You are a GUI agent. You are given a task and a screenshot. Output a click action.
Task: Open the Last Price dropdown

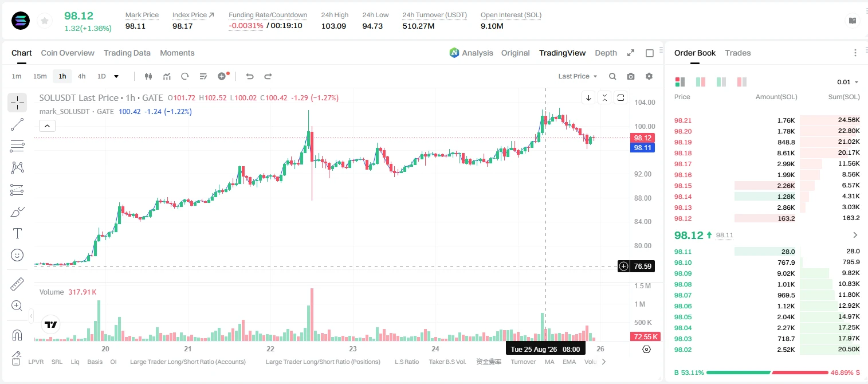click(578, 76)
